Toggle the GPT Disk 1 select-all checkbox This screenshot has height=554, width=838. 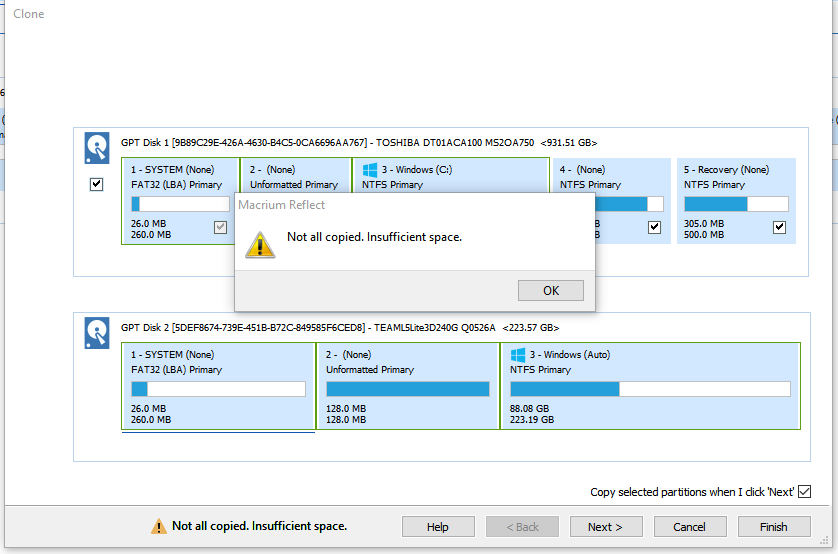pyautogui.click(x=96, y=184)
